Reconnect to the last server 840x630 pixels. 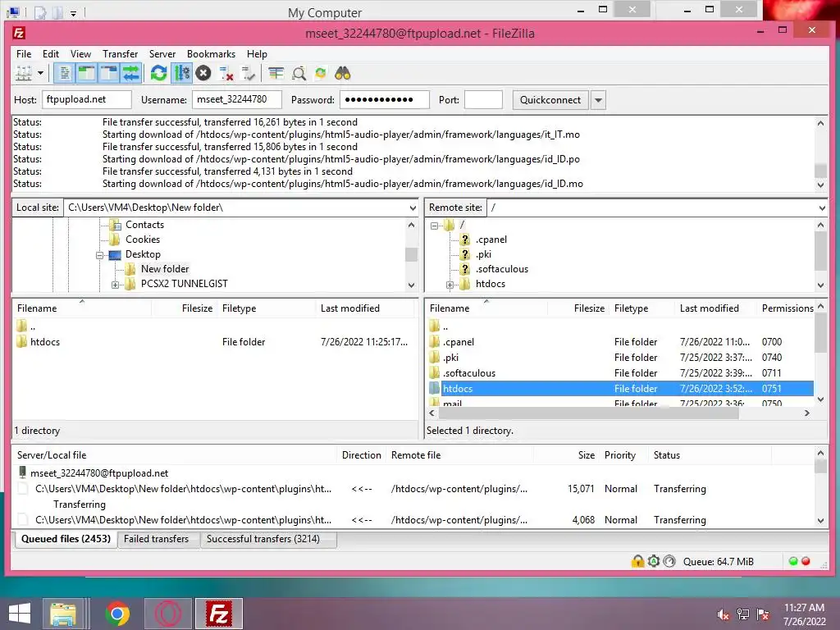click(x=248, y=73)
